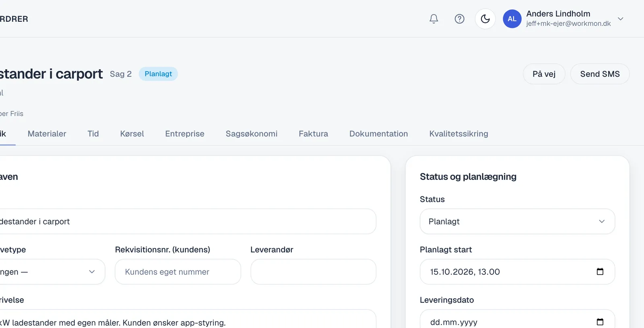644x328 pixels.
Task: Click the På vej button
Action: pyautogui.click(x=544, y=74)
